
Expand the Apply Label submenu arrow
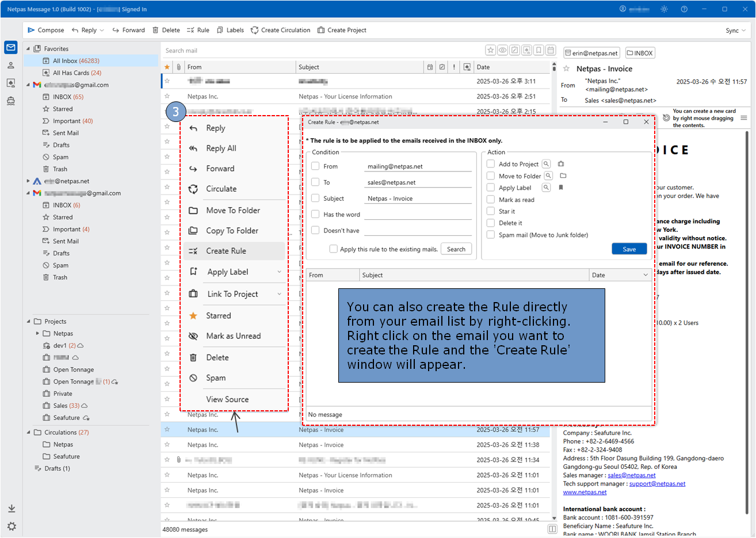(280, 272)
